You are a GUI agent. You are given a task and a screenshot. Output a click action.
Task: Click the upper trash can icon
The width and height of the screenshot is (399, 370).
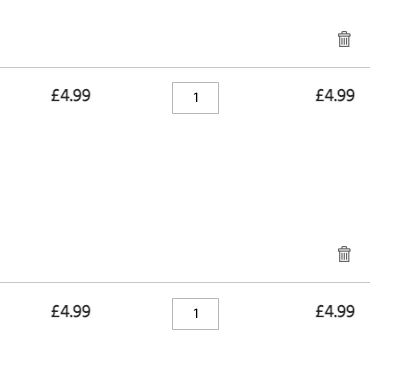click(344, 39)
